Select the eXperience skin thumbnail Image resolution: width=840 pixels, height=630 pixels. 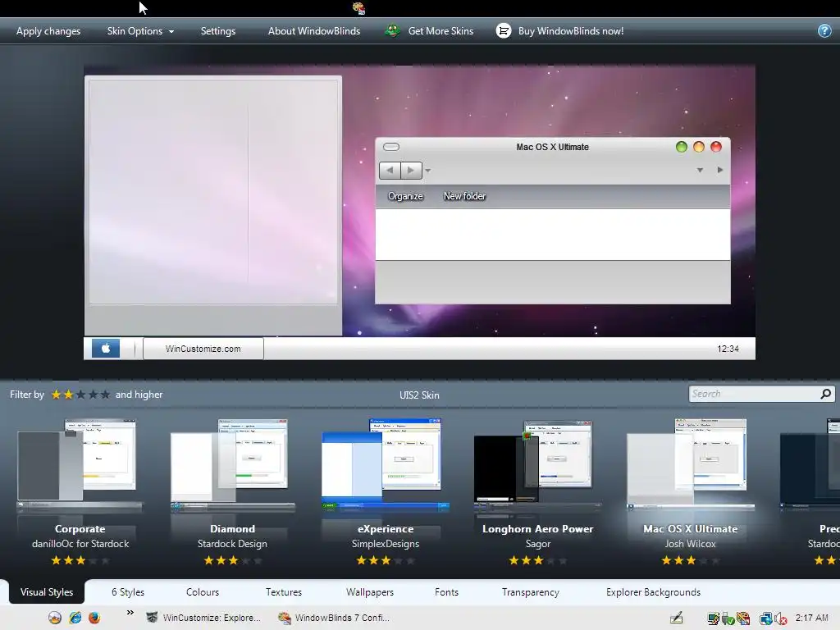pos(386,465)
